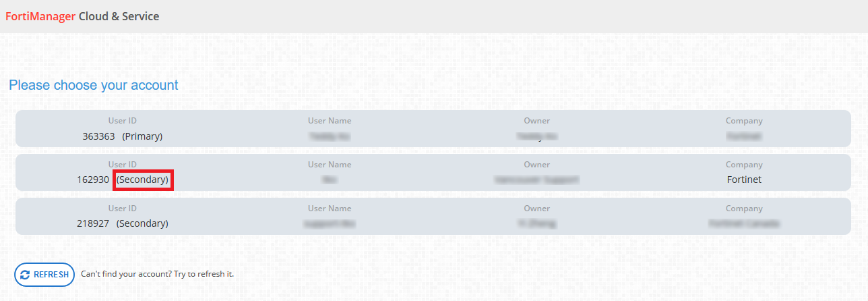The width and height of the screenshot is (868, 301).
Task: Click the (Primary) label of account 363363
Action: [142, 136]
